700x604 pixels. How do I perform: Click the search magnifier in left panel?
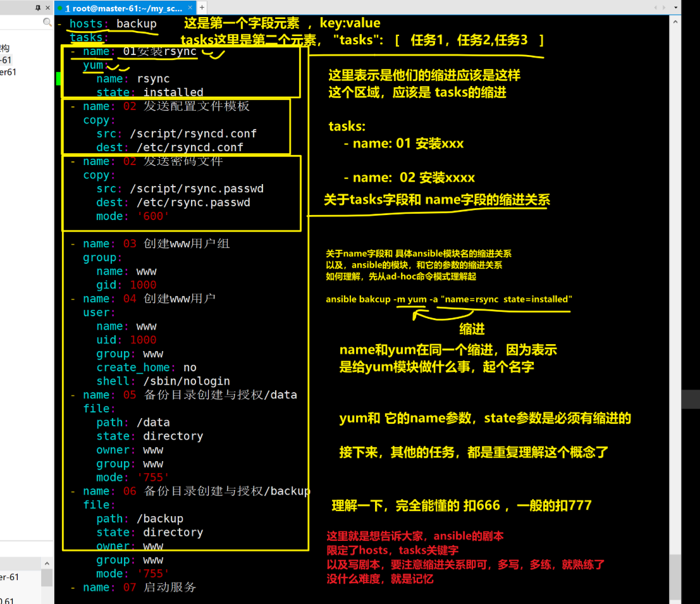(x=47, y=22)
